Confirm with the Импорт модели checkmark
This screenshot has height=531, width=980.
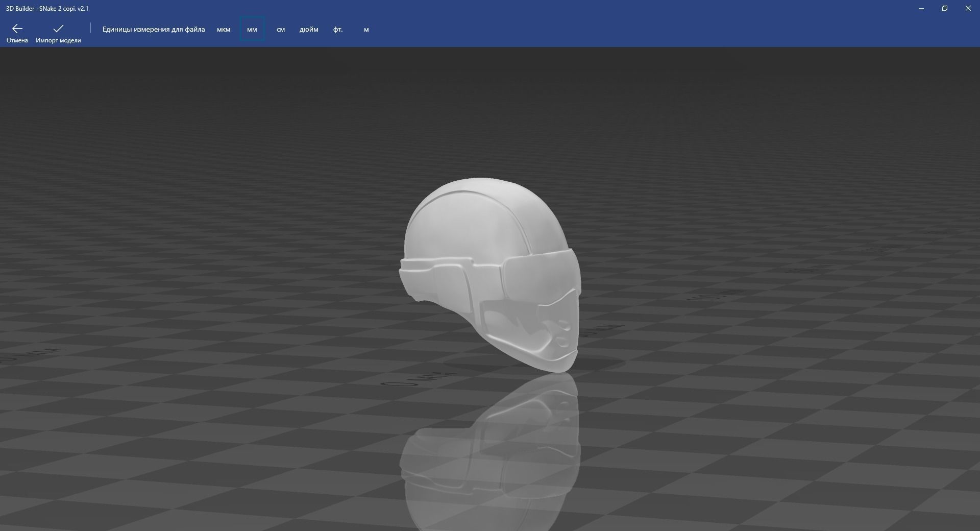(x=58, y=29)
